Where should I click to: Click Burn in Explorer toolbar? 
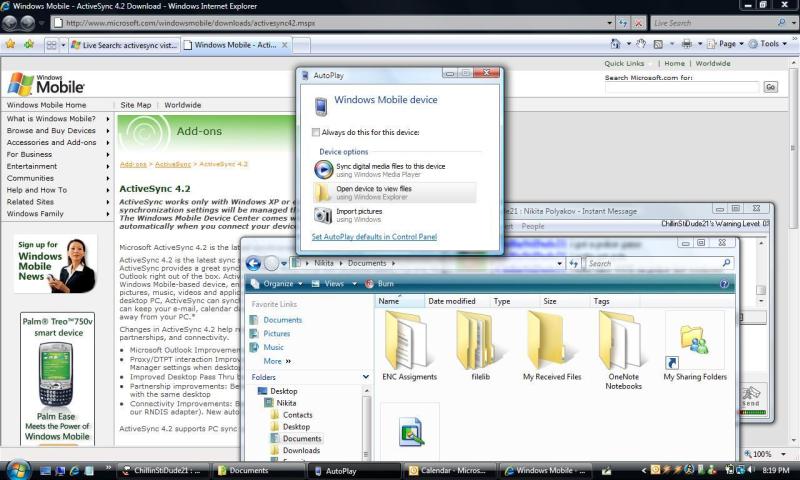click(380, 284)
